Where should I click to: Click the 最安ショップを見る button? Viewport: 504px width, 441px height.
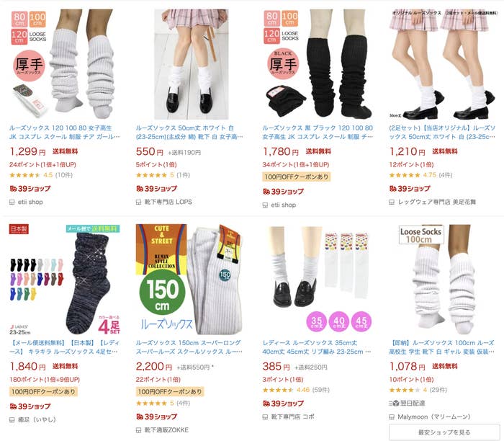coord(444,432)
